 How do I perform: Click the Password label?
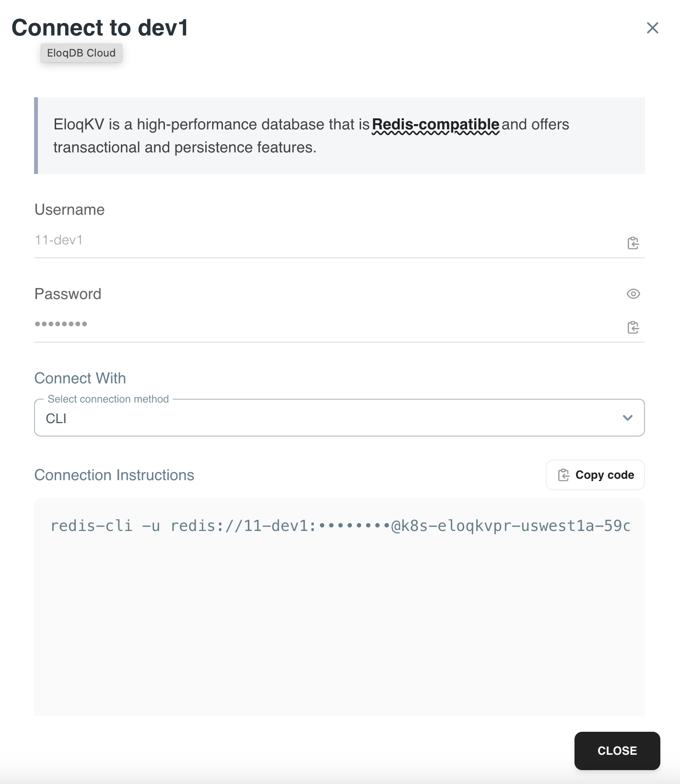point(68,294)
